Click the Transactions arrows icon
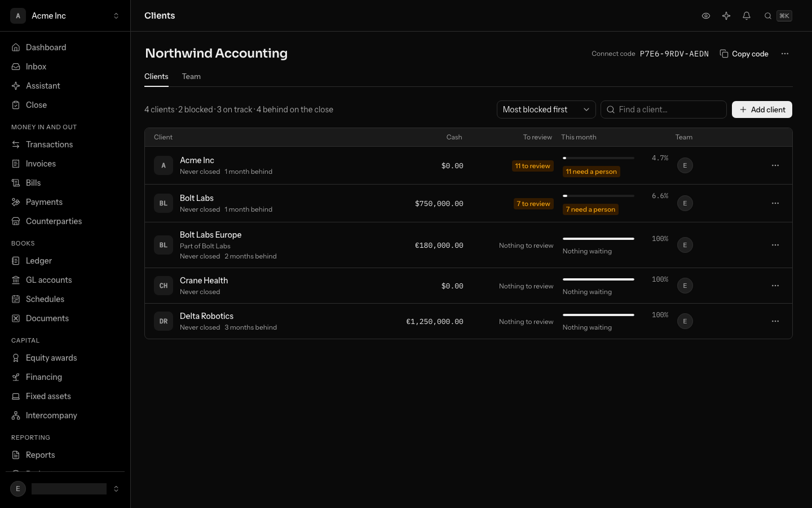 (16, 144)
